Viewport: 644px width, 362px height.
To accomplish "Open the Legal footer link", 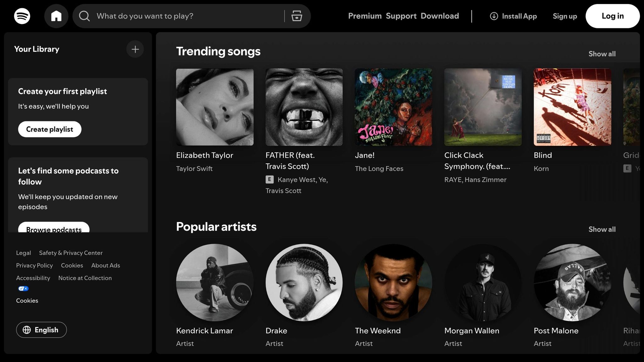I will [x=24, y=253].
